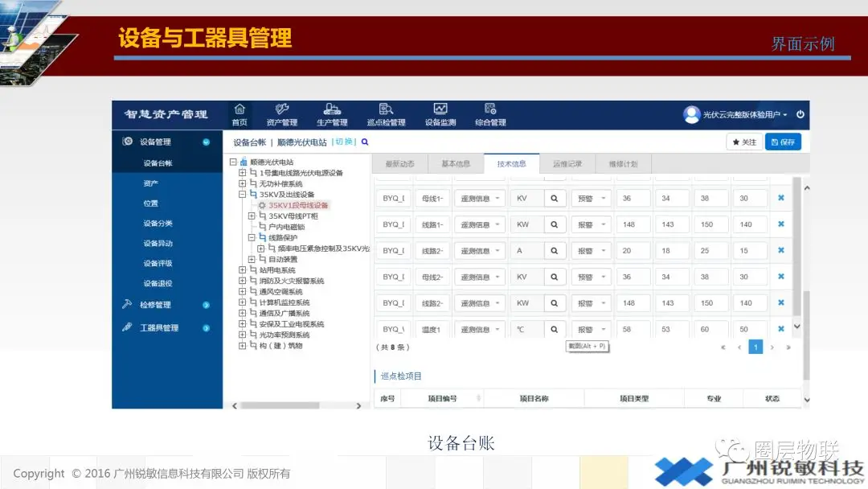Collapse 线路保护 tree node
This screenshot has width=868, height=489.
coord(252,237)
